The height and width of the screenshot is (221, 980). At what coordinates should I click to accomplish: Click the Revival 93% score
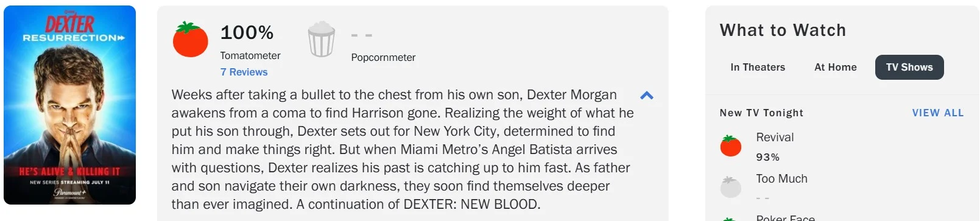tap(767, 157)
